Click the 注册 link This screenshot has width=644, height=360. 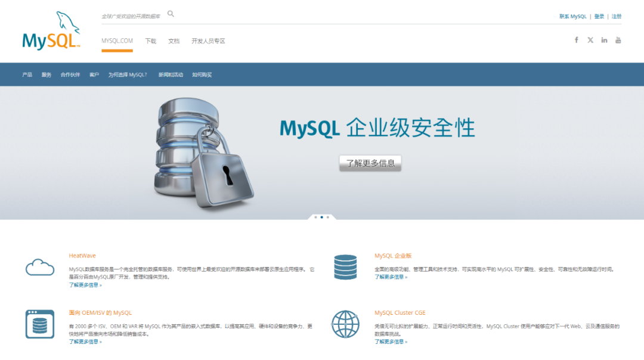click(617, 17)
